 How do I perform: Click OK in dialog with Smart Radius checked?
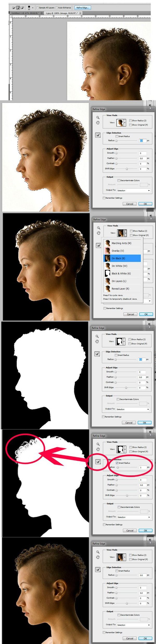[x=146, y=531]
